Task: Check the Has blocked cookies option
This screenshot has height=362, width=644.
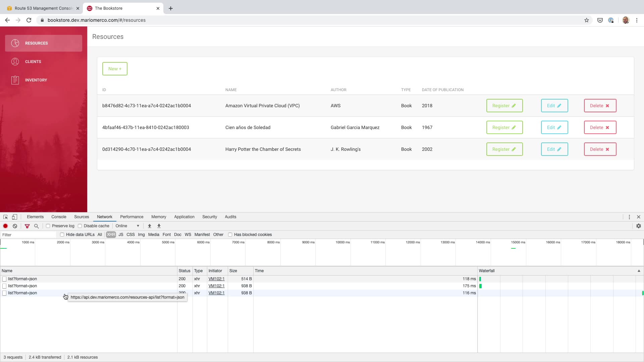Action: tap(230, 235)
